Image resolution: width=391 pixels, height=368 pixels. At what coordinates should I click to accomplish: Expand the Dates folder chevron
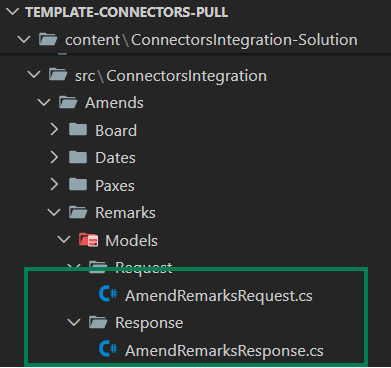pyautogui.click(x=54, y=157)
